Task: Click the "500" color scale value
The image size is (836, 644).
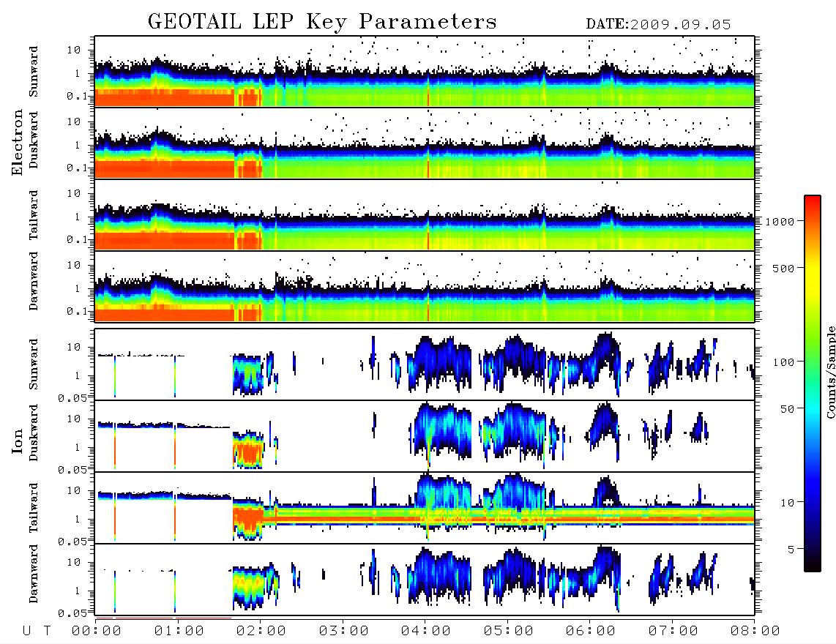Action: tap(783, 268)
